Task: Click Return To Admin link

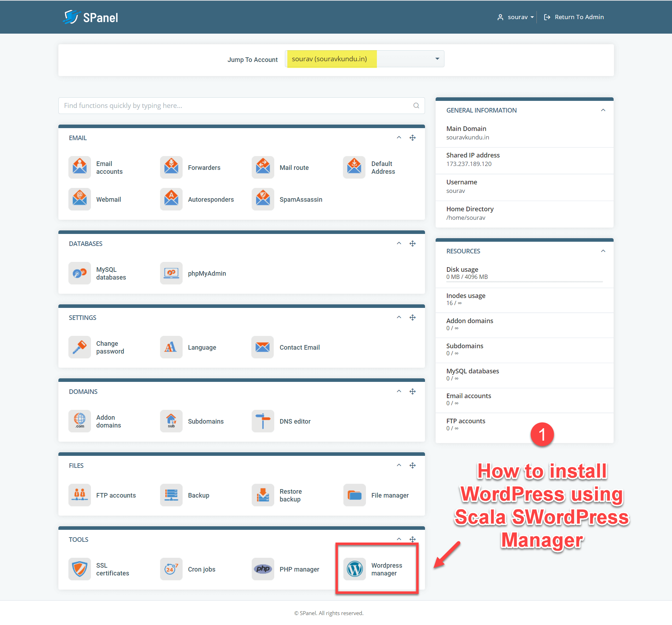Action: pyautogui.click(x=574, y=17)
